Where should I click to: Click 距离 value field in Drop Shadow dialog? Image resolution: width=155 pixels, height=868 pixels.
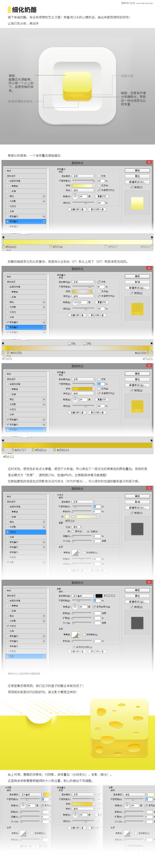click(x=97, y=613)
